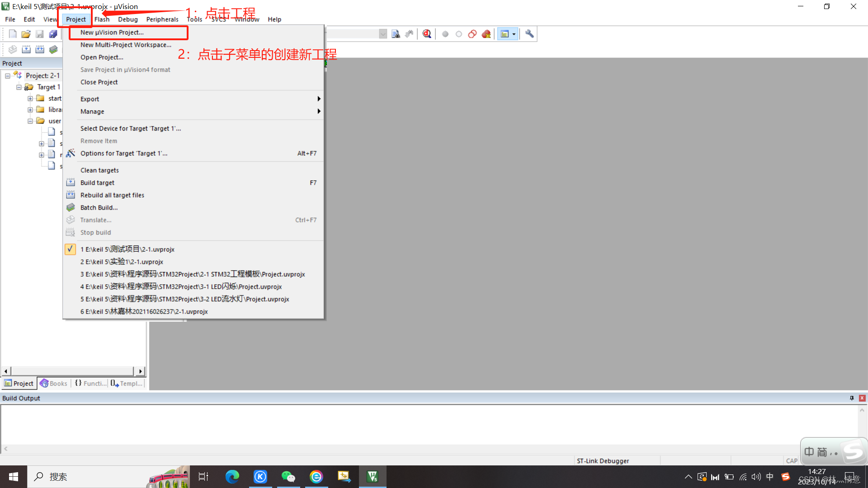Image resolution: width=868 pixels, height=488 pixels.
Task: Click the Start/Stop Debug Session icon
Action: pos(427,34)
